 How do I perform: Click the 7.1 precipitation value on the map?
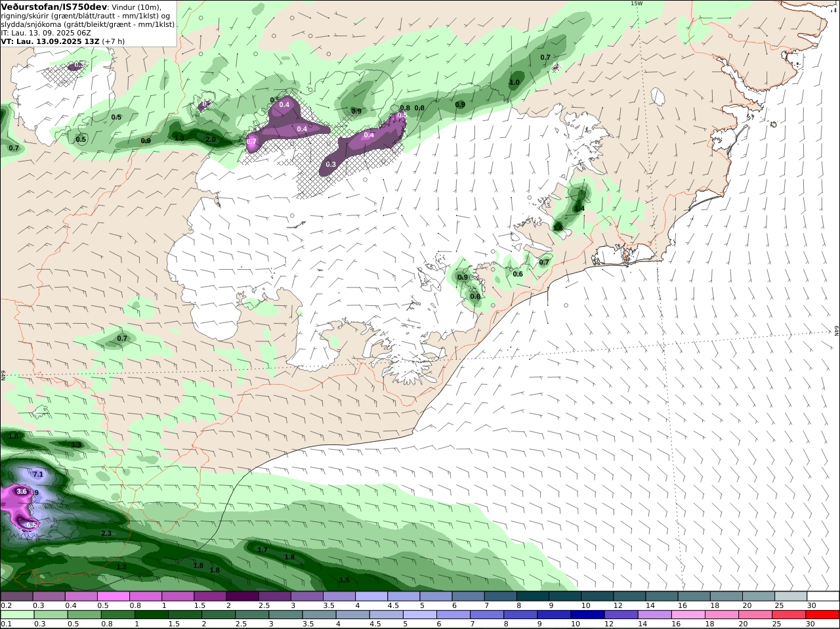38,474
